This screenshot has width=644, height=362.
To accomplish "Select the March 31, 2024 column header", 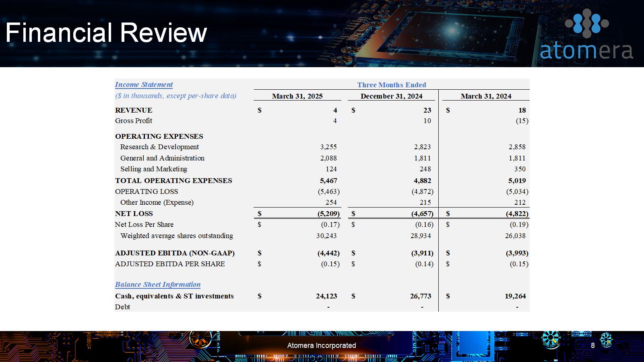I will [486, 96].
